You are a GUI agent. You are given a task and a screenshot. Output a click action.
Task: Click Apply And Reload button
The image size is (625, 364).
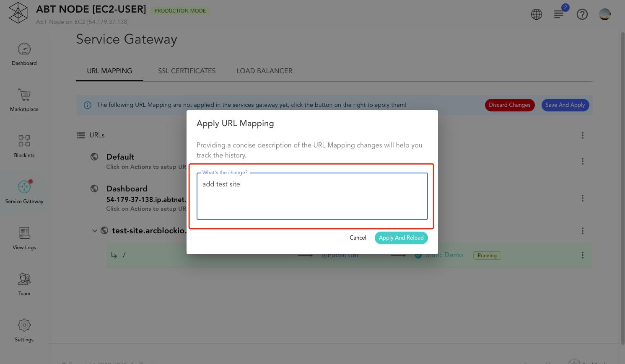(x=401, y=238)
